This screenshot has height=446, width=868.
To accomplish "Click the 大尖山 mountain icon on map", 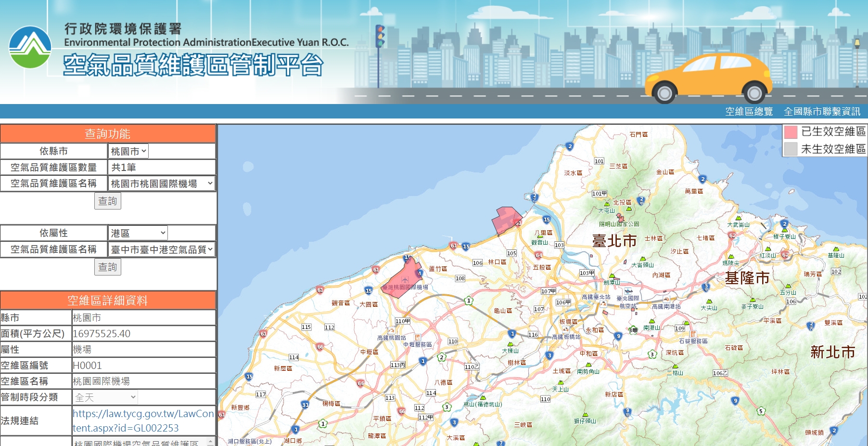I will [x=709, y=302].
